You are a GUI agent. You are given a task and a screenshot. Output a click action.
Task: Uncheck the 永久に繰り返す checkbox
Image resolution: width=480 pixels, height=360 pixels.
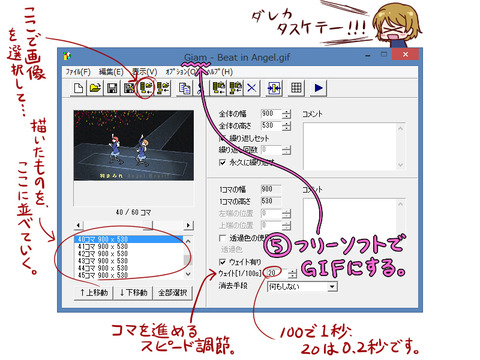point(222,163)
